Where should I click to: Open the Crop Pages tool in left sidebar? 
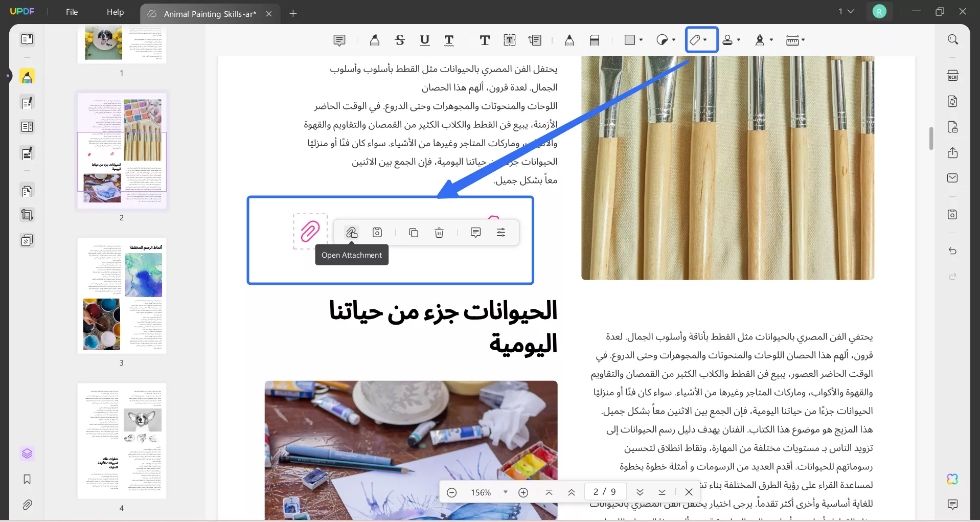click(x=27, y=215)
